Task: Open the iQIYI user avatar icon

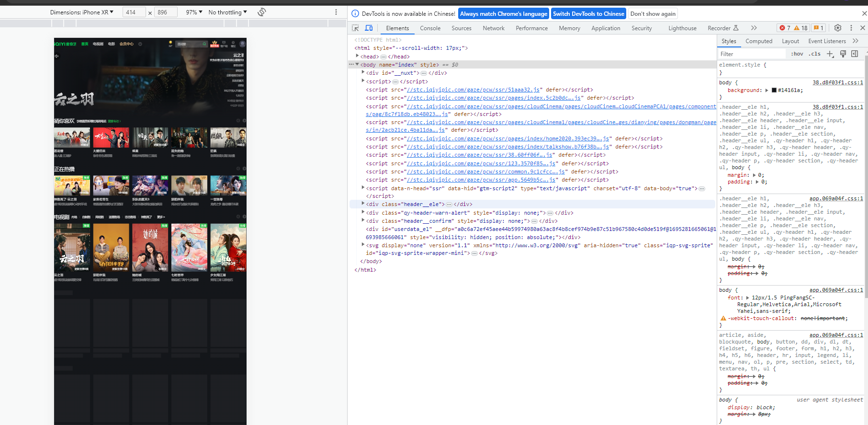Action: (x=242, y=44)
